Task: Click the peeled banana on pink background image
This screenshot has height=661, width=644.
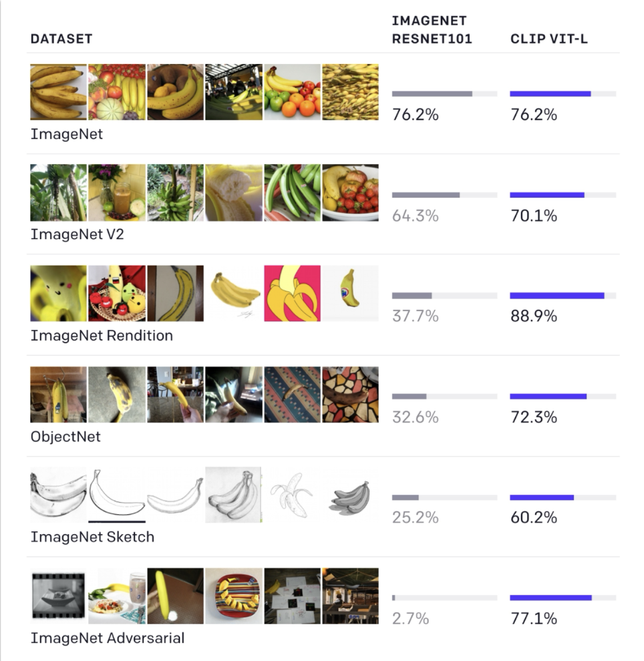Action: point(292,293)
